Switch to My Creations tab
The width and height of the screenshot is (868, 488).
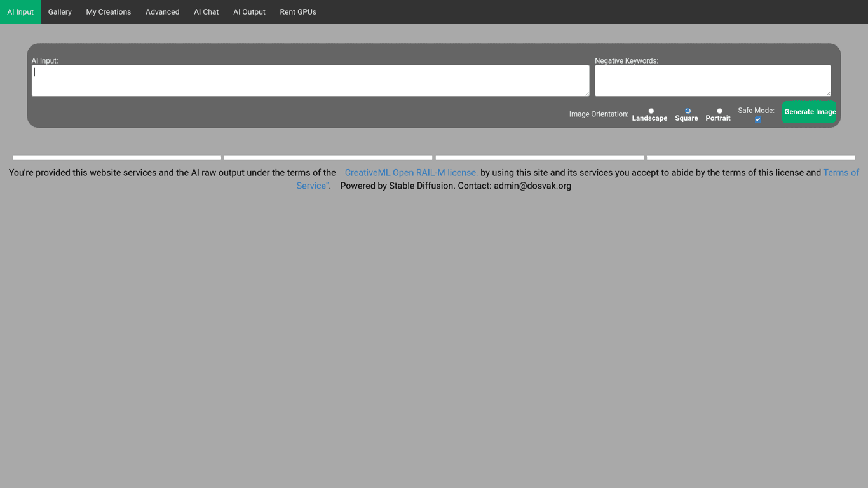pyautogui.click(x=108, y=11)
